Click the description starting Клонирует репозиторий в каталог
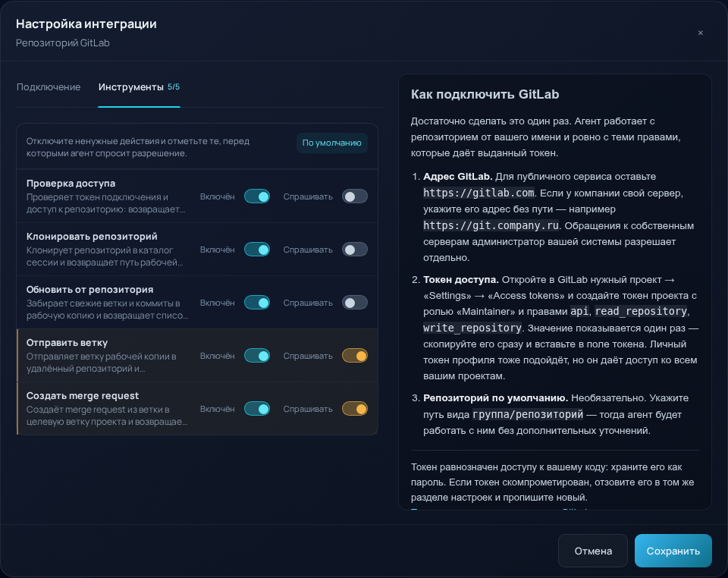This screenshot has width=728, height=578. [105, 256]
